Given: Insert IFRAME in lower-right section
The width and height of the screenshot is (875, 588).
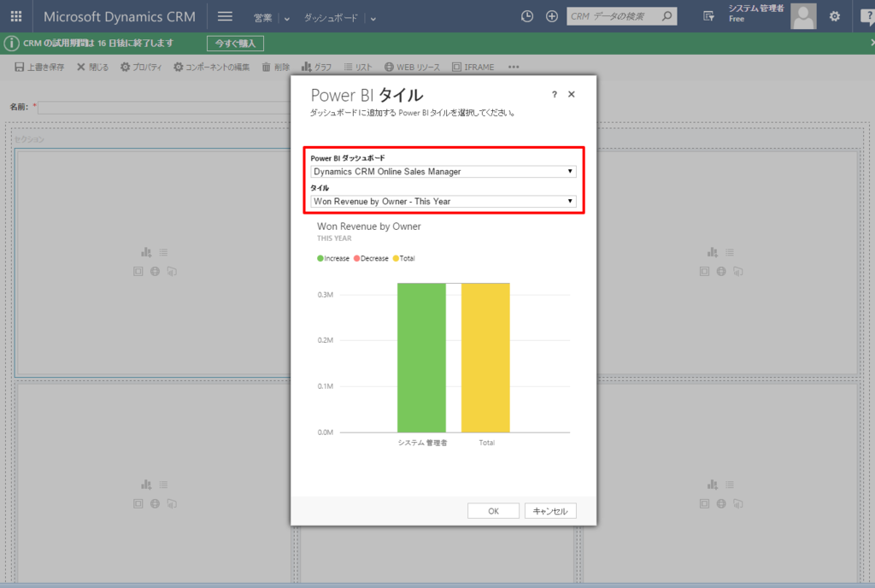Looking at the screenshot, I should click(704, 503).
